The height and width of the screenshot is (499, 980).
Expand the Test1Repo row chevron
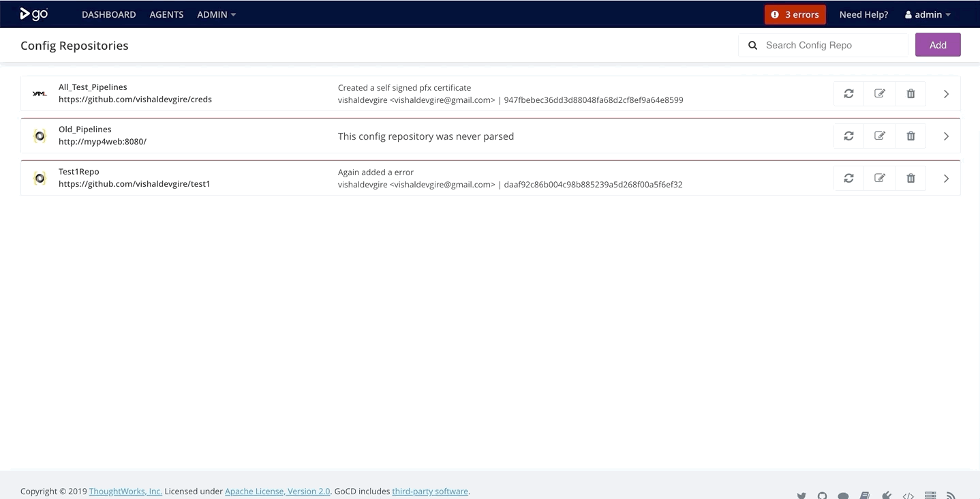point(946,179)
